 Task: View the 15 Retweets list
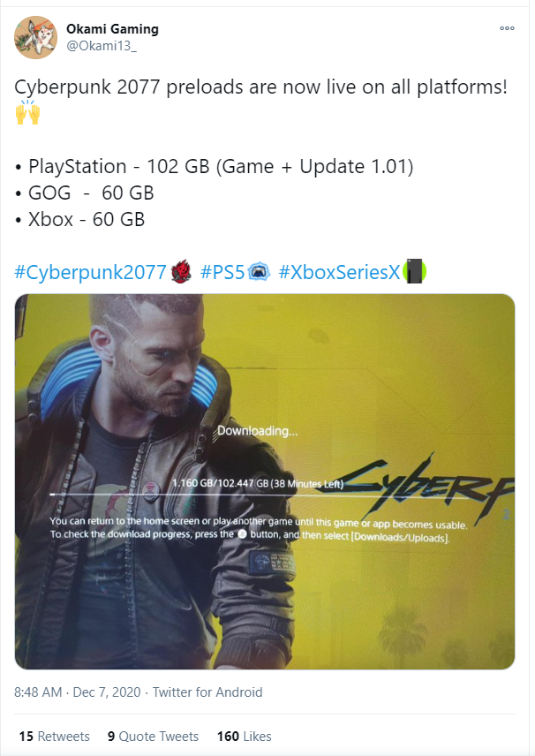click(55, 737)
